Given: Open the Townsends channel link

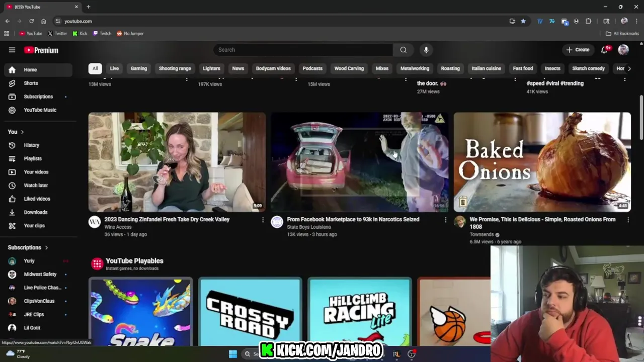Looking at the screenshot, I should point(481,234).
